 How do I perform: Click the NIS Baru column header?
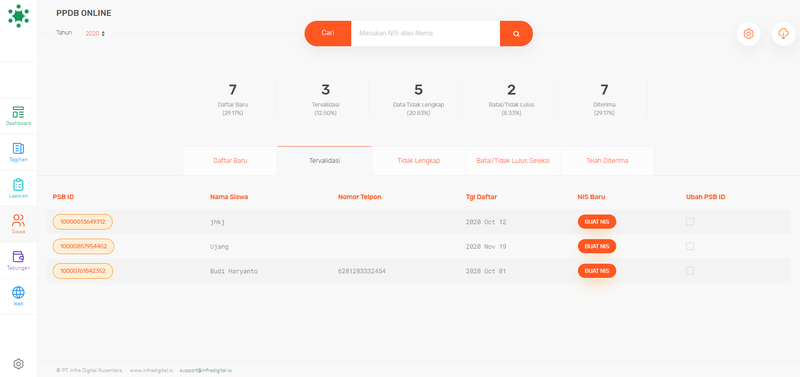[591, 197]
